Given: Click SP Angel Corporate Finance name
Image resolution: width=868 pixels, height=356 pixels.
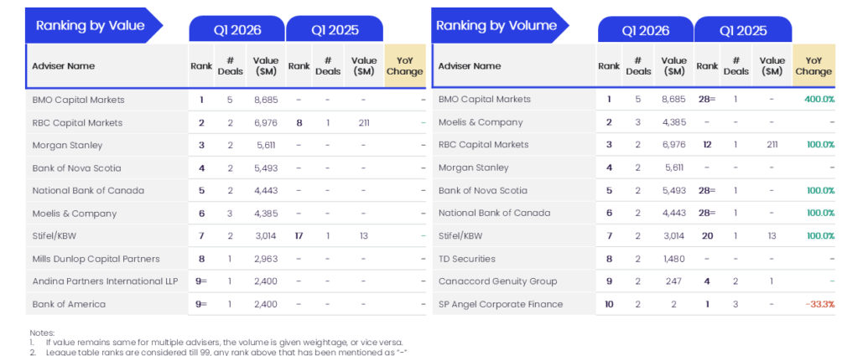Looking at the screenshot, I should (x=500, y=304).
